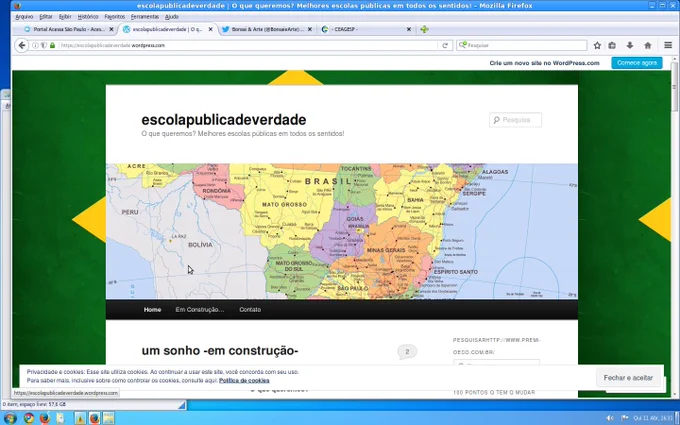The width and height of the screenshot is (680, 425).
Task: Open the site information icon in address bar
Action: [35, 45]
